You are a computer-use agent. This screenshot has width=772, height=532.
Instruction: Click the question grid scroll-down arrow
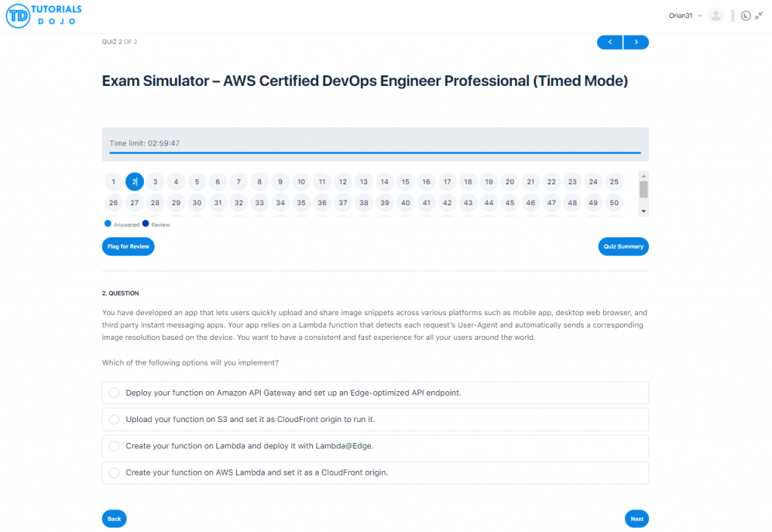(x=643, y=209)
